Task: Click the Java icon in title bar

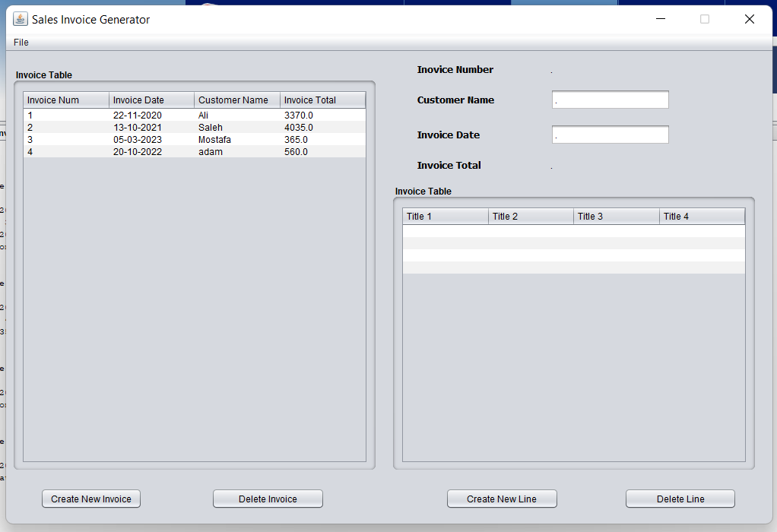Action: 20,19
